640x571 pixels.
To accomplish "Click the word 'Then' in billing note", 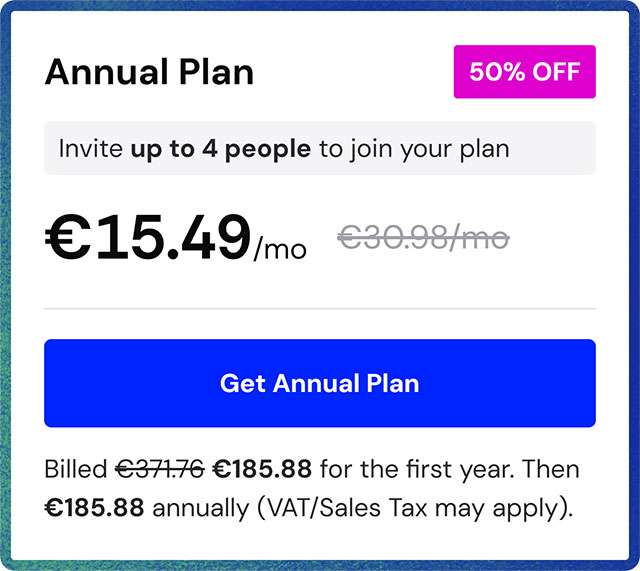I will (x=553, y=469).
